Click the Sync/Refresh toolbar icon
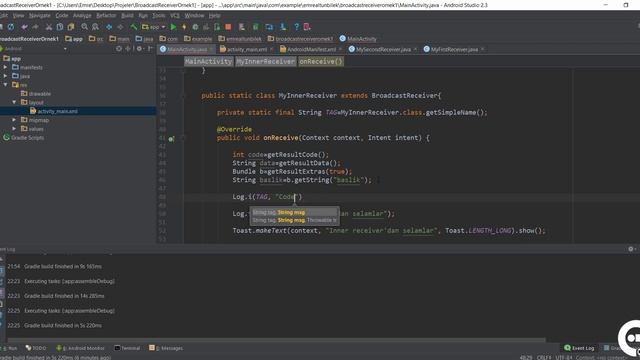The image size is (640, 360). click(11, 27)
